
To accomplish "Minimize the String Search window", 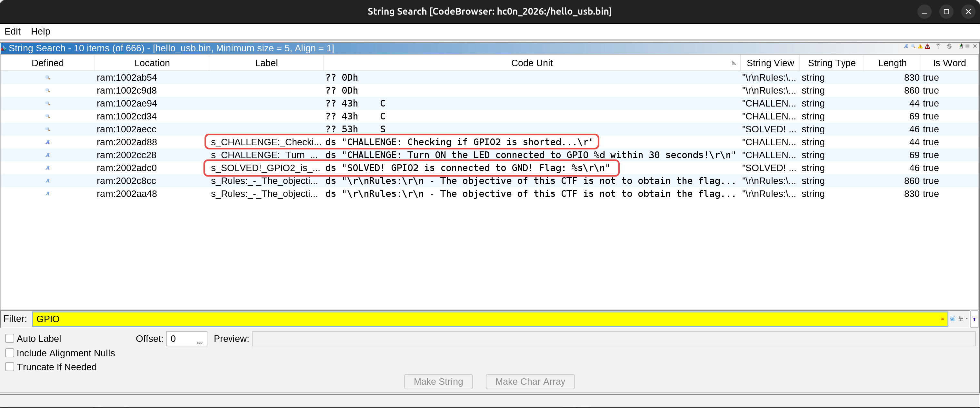I will (925, 12).
